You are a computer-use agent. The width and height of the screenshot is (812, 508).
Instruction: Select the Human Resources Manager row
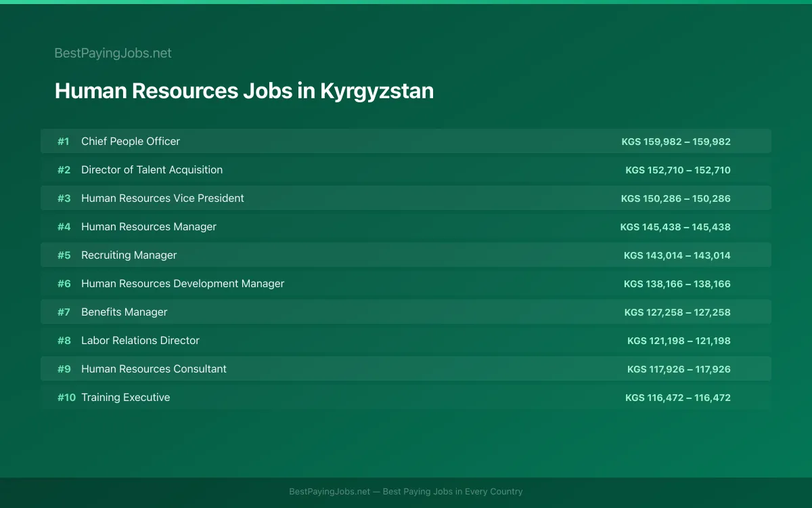406,226
